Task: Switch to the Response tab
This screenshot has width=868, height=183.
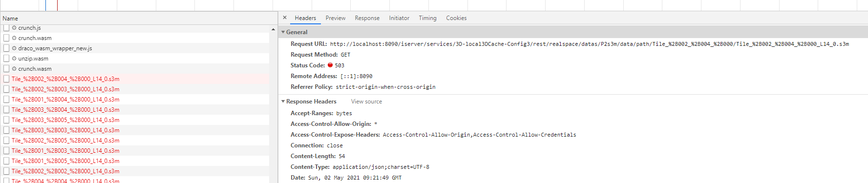Action: [x=367, y=18]
